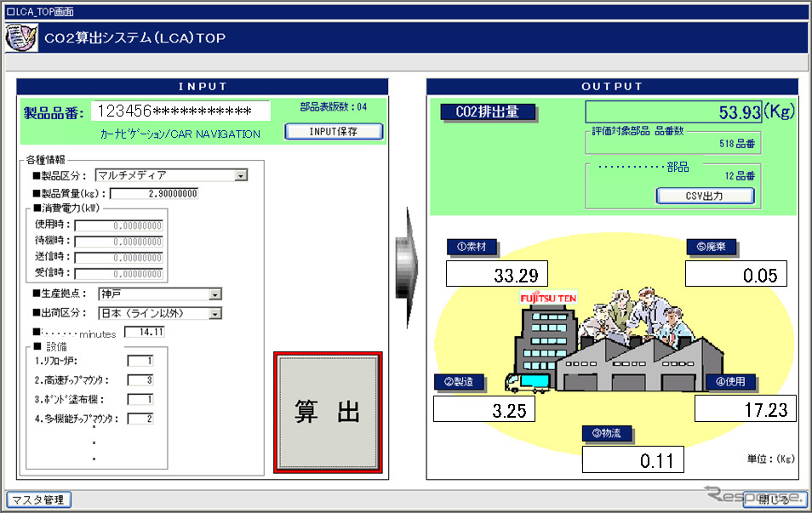The width and height of the screenshot is (812, 513).
Task: Open the 生産拠点 dropdown showing 神戸
Action: (x=214, y=294)
